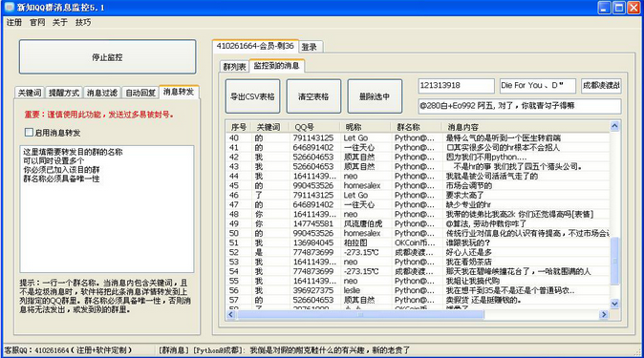Select row 50 about 传统行业

tap(419, 233)
